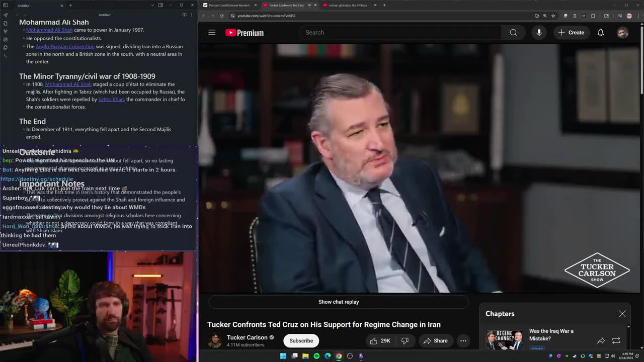Click the YouTube Premium logo
The image size is (644, 362).
(x=245, y=33)
